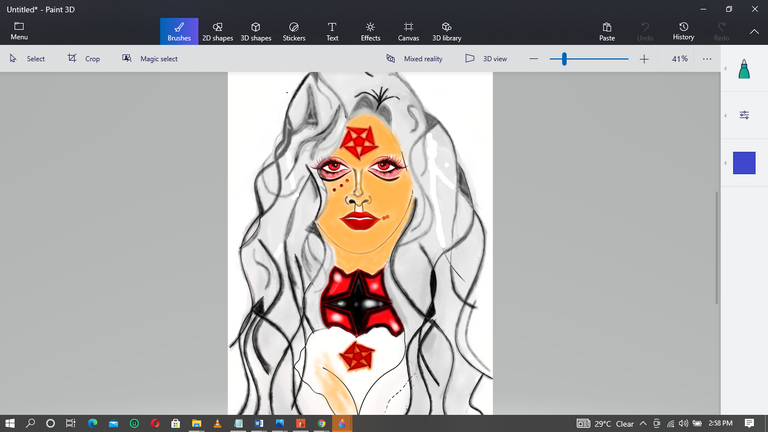Activate the Select tool

coord(27,59)
